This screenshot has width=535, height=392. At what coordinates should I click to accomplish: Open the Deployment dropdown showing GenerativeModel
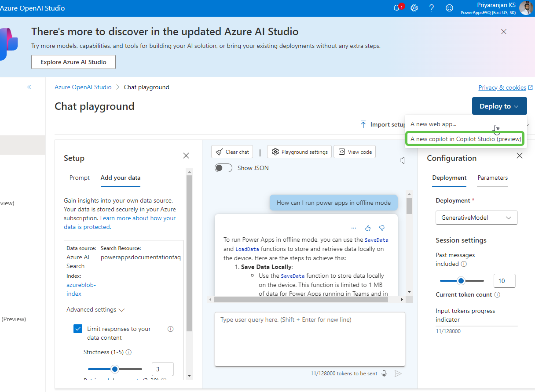click(x=476, y=218)
